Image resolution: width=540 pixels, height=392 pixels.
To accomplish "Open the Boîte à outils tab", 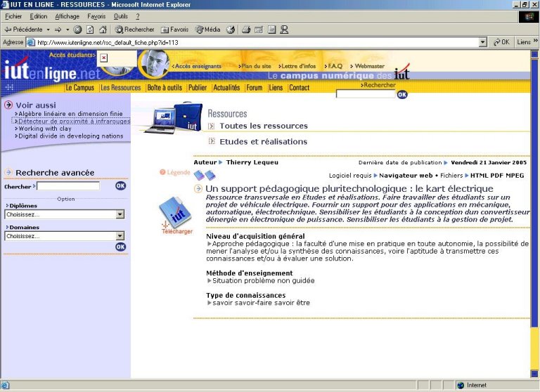I will pos(165,88).
